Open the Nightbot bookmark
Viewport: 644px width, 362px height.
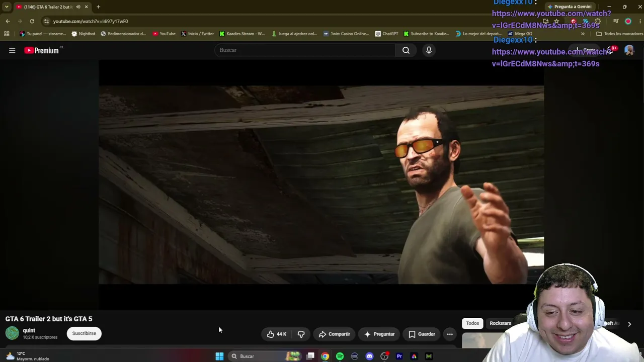[x=84, y=34]
